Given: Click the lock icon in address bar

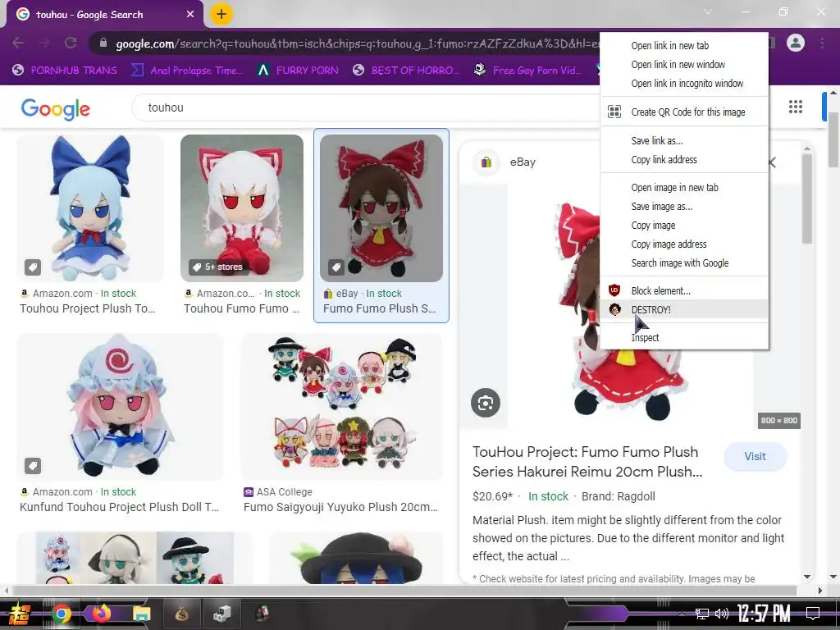Looking at the screenshot, I should tap(103, 43).
